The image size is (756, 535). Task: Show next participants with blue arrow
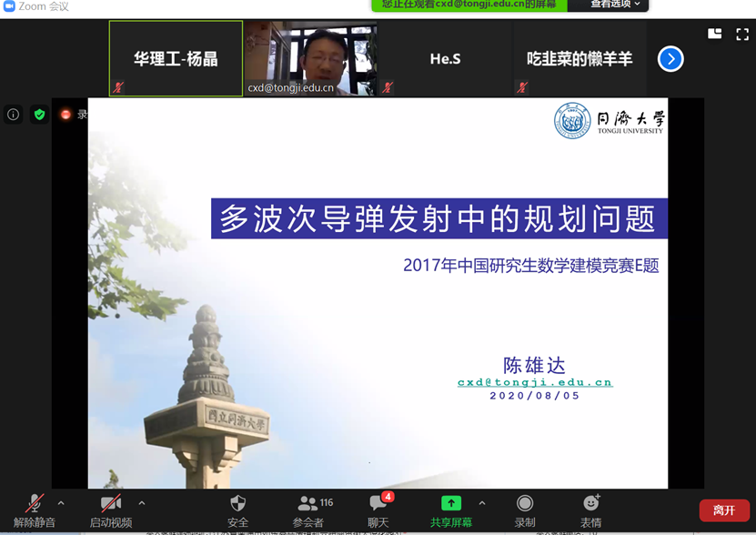tap(670, 59)
